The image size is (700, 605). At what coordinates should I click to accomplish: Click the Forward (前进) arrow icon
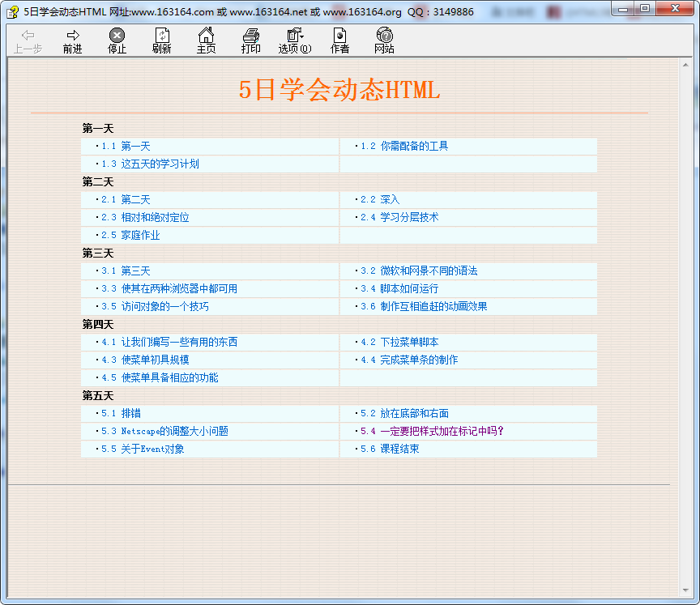(x=73, y=35)
